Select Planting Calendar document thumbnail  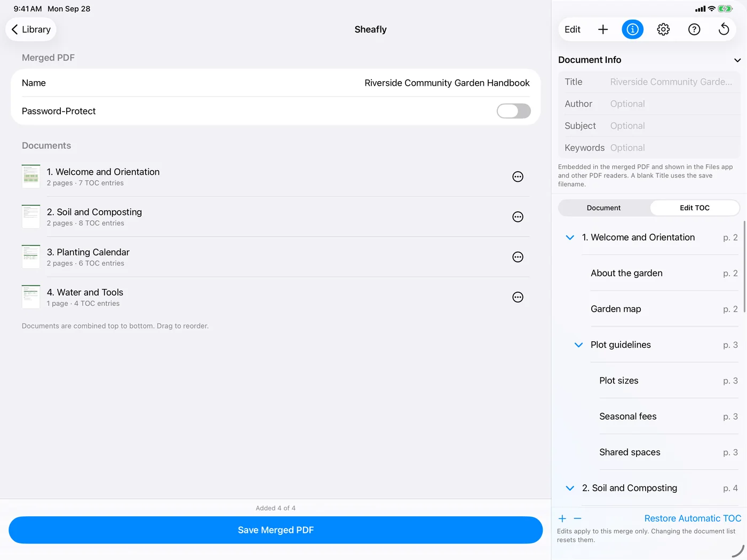(x=31, y=257)
